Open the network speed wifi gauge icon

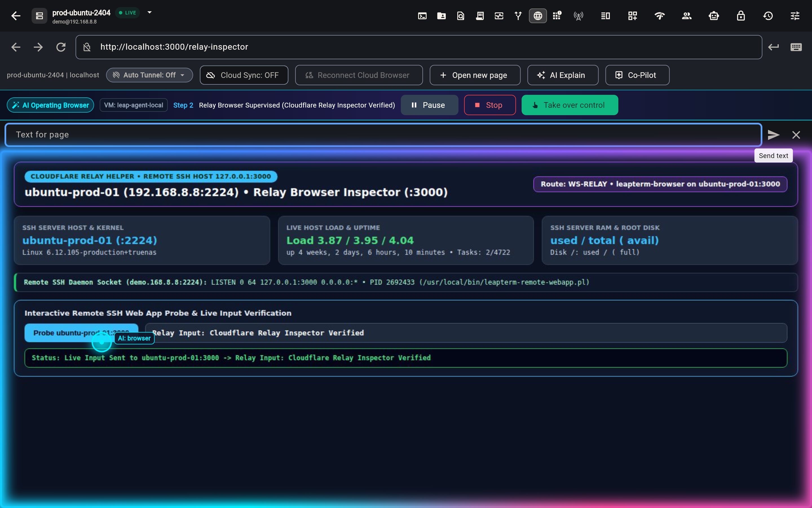[x=660, y=16]
